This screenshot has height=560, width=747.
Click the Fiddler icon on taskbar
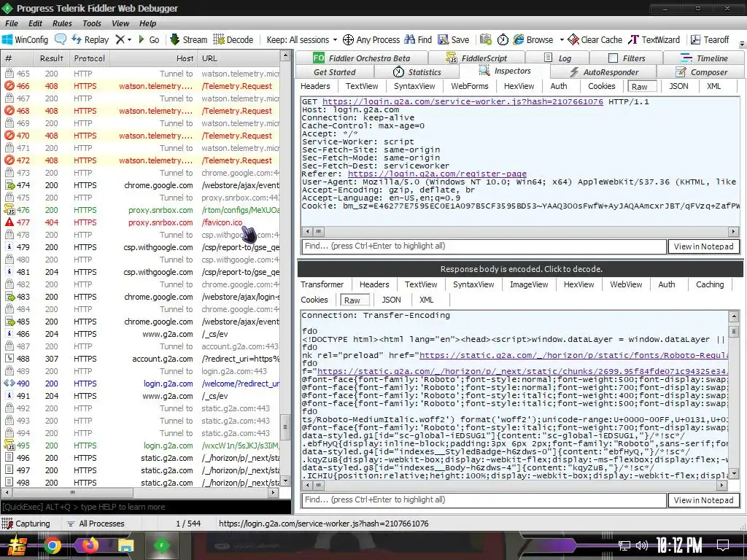pyautogui.click(x=162, y=545)
